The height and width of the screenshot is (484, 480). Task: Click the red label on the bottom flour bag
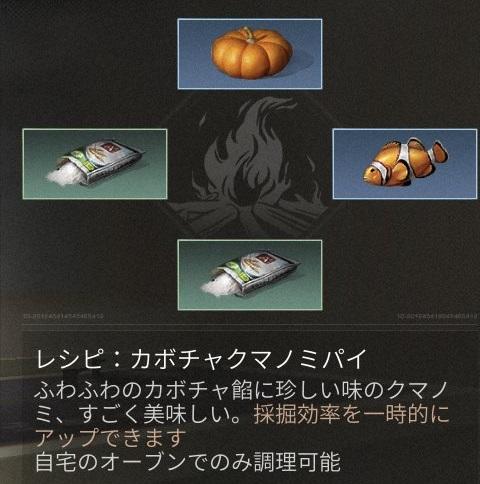pyautogui.click(x=264, y=257)
